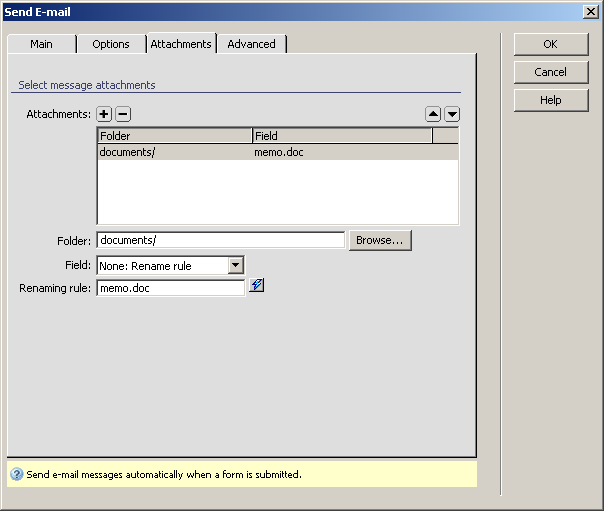Click the Field column header
Screen dimensions: 604x511
coord(341,136)
